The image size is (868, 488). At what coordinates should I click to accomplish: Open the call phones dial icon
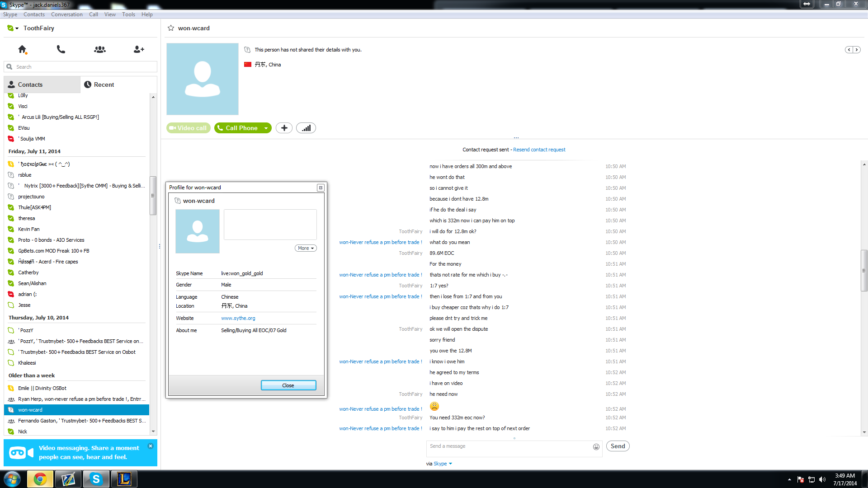tap(61, 49)
